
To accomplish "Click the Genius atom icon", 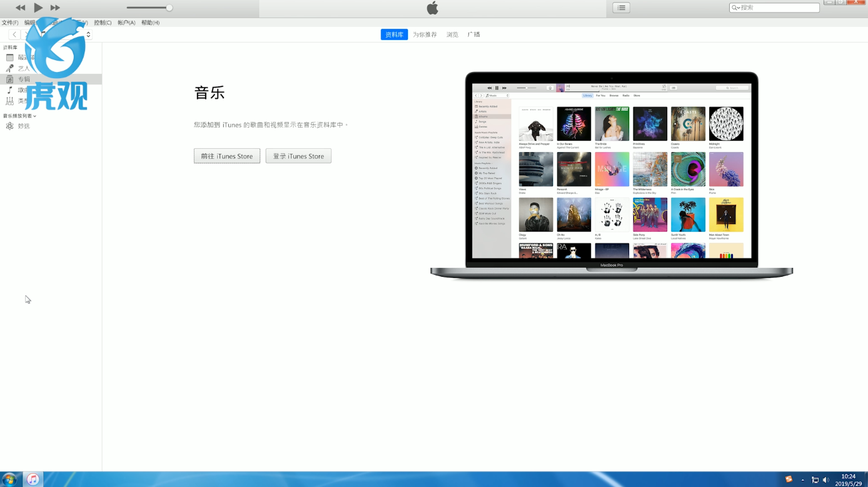I will [9, 126].
